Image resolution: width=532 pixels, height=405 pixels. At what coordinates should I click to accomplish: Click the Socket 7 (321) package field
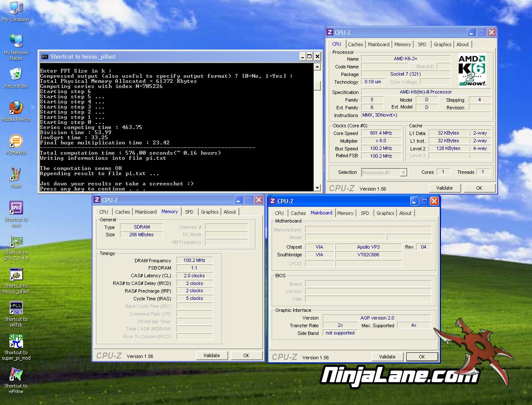click(406, 74)
